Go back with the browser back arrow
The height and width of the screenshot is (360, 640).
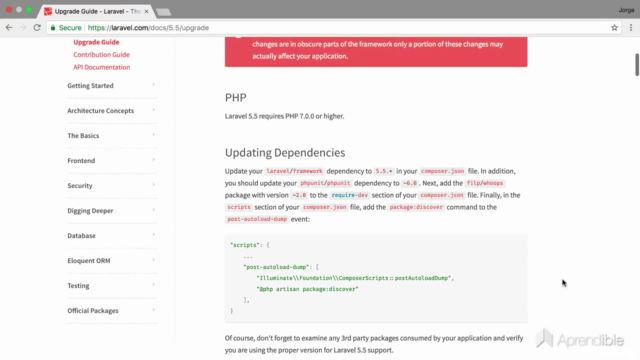coord(9,28)
